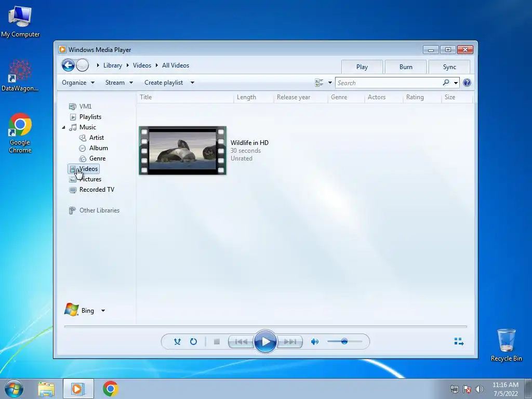Screen dimensions: 532x399
Task: Click the Wildlife in HD title text
Action: coord(249,143)
